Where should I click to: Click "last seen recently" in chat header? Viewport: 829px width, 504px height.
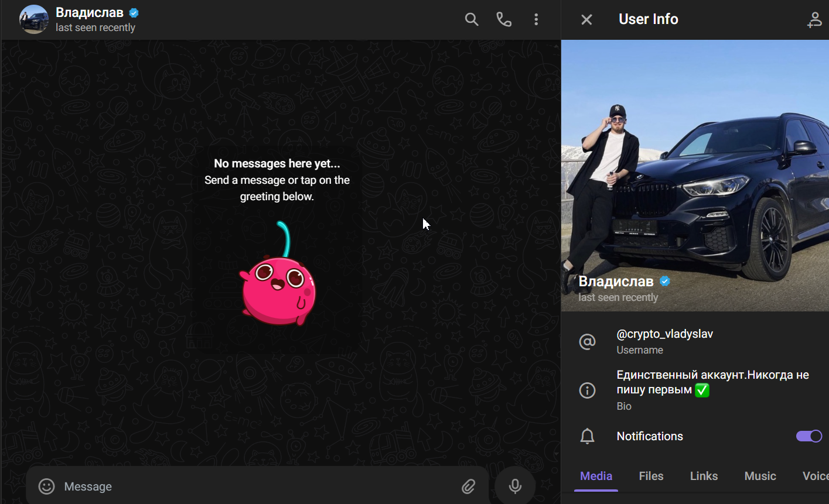tap(95, 28)
